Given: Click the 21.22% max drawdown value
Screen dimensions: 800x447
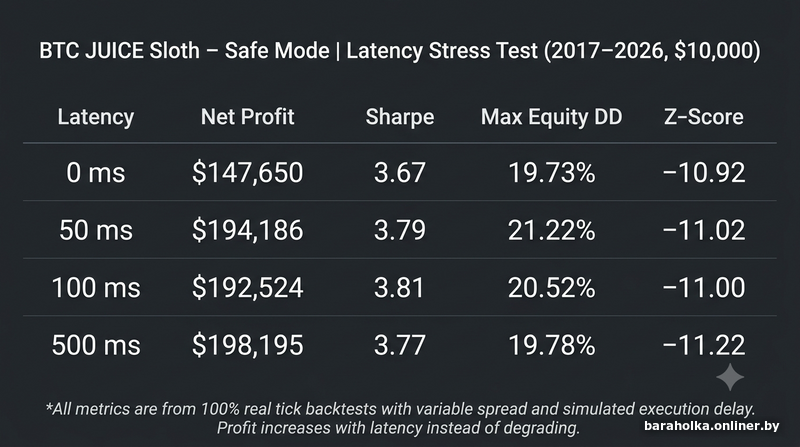Looking at the screenshot, I should tap(552, 230).
